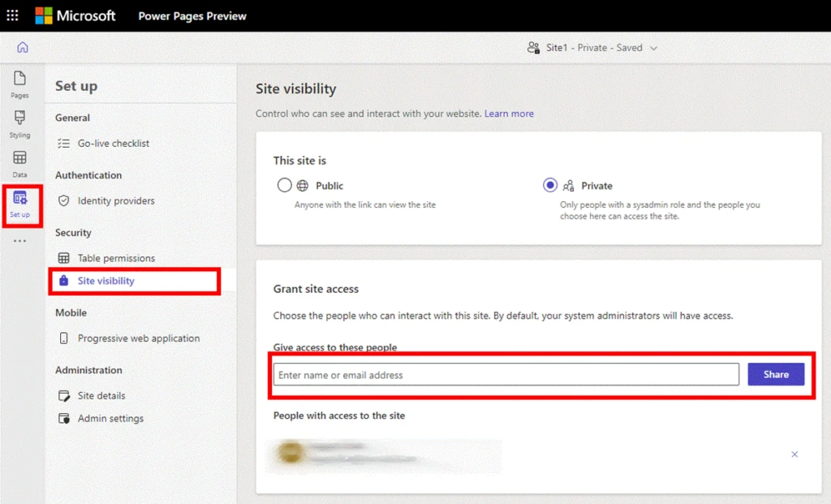Image resolution: width=831 pixels, height=504 pixels.
Task: Click the name or email address field
Action: pos(506,375)
